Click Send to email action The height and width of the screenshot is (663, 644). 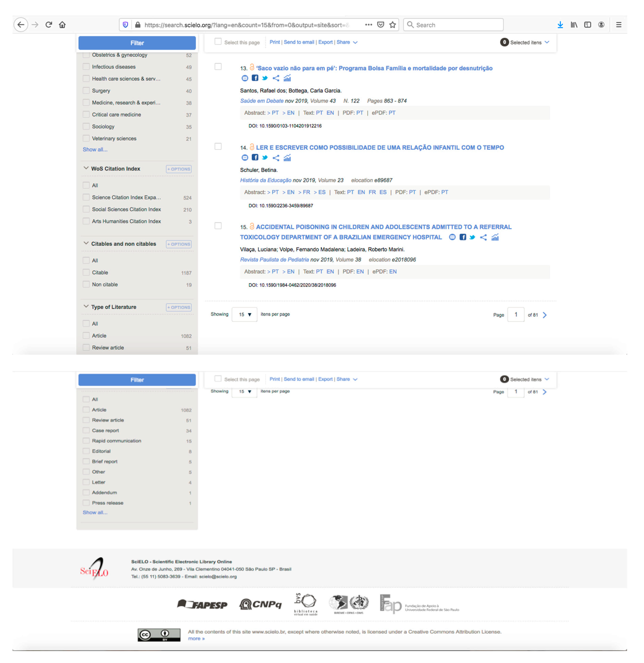pos(299,42)
